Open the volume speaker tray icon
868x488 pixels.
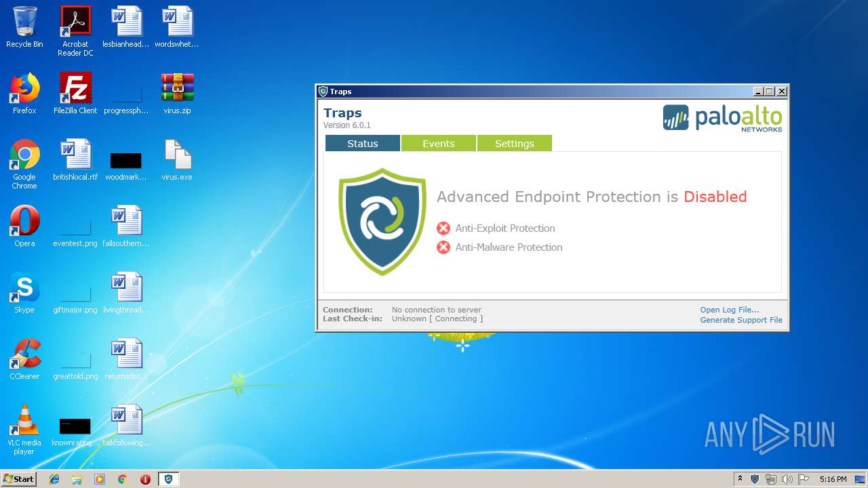[x=787, y=479]
